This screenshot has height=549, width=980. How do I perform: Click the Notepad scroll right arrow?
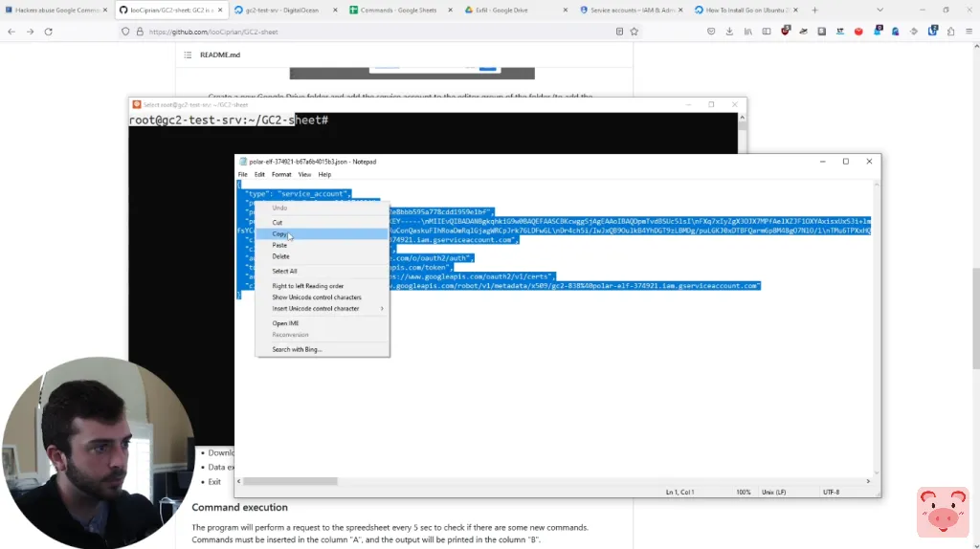click(868, 481)
